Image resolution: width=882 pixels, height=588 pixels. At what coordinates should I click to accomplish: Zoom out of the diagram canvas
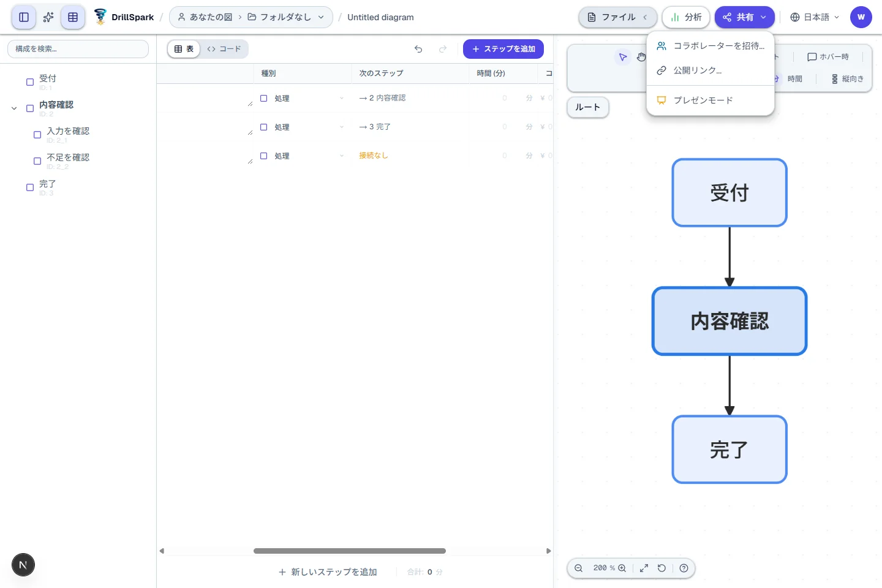[x=578, y=568]
